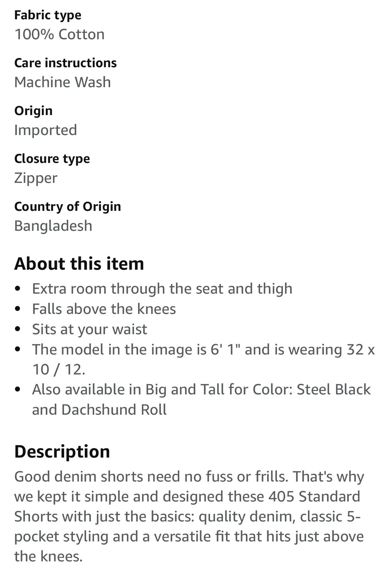
Task: Click the About this item heading
Action: click(79, 264)
